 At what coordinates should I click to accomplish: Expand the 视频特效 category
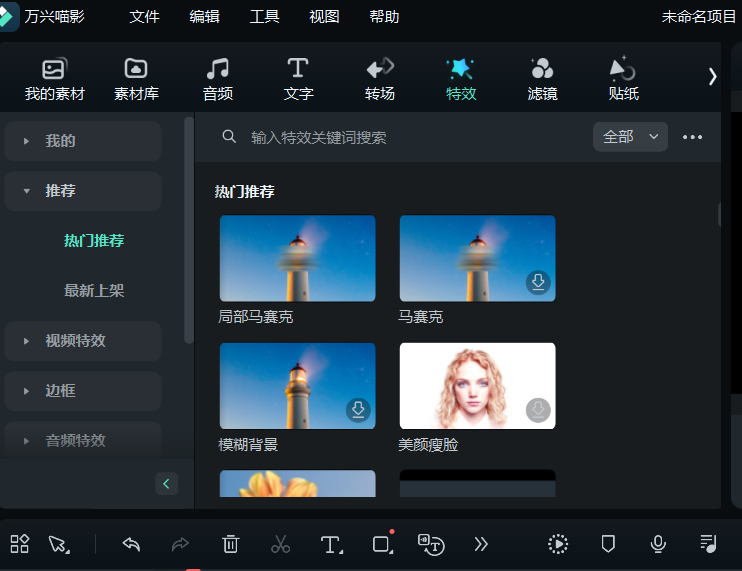click(x=83, y=341)
